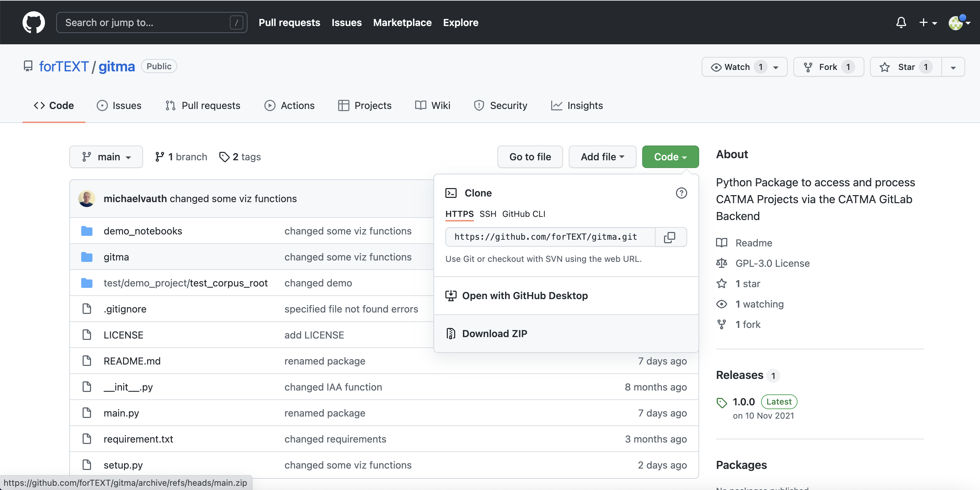Open 'changed IAA function' commit message
The image size is (980, 490).
(333, 387)
